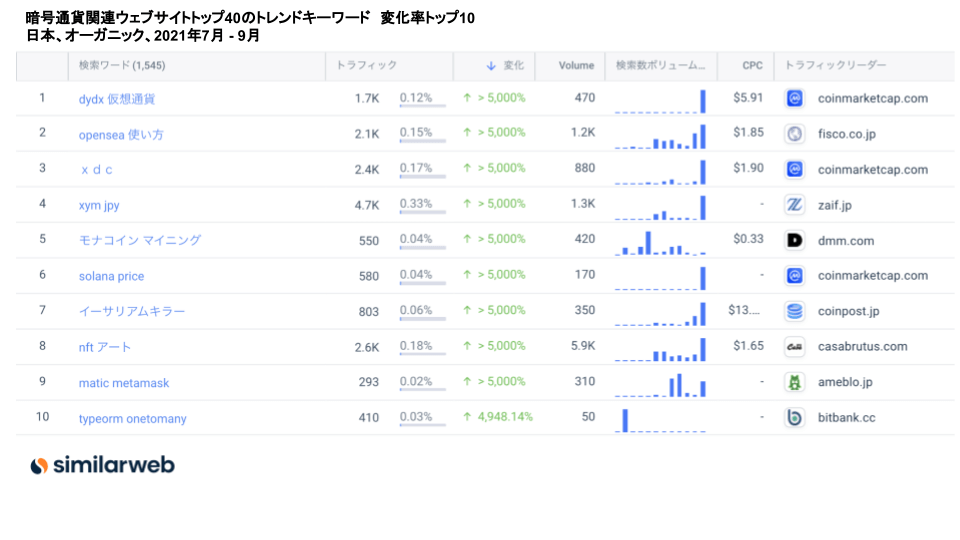Open the 'nft アート' keyword link
This screenshot has height=540, width=960.
coord(105,347)
